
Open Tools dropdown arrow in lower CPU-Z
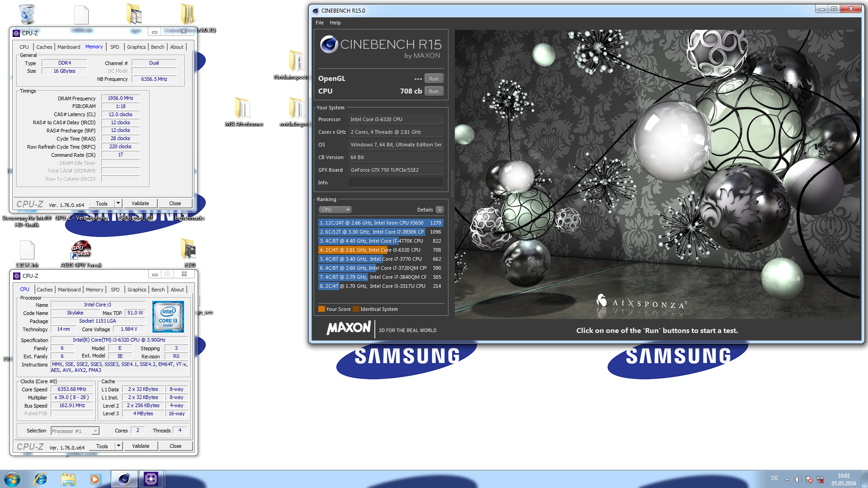click(x=118, y=446)
